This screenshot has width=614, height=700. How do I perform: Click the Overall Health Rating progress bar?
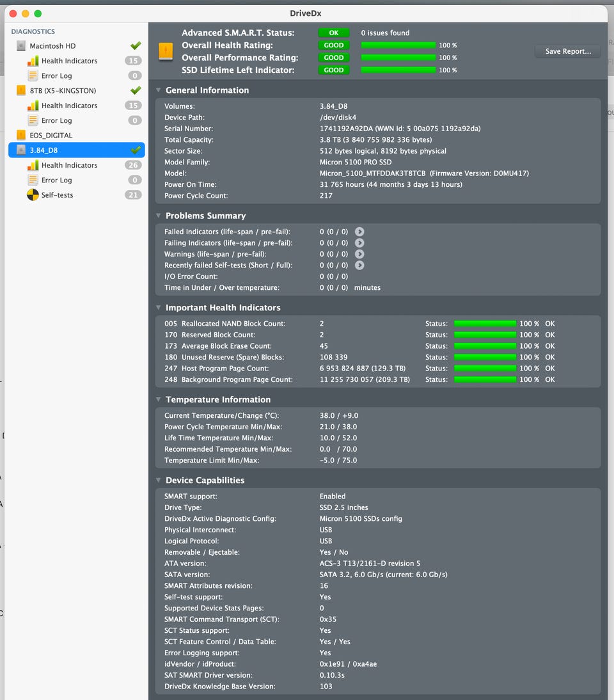[398, 45]
